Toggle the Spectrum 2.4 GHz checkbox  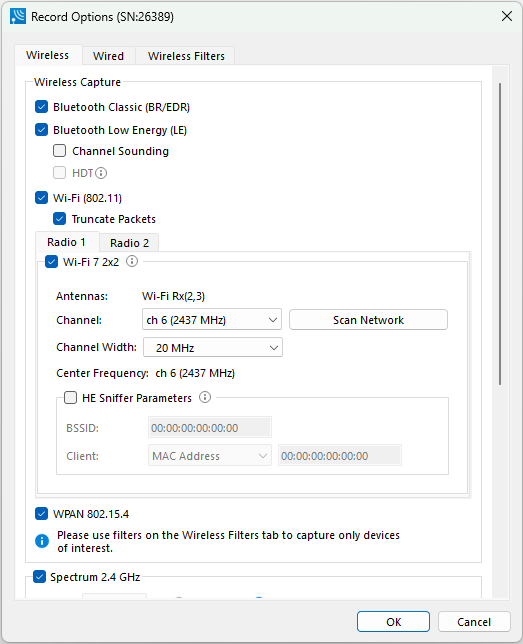(39, 577)
